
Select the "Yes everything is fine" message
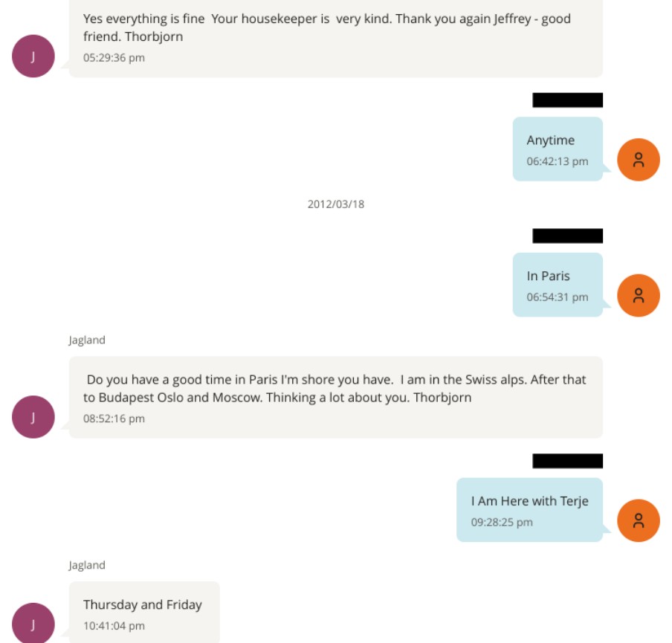coord(327,28)
